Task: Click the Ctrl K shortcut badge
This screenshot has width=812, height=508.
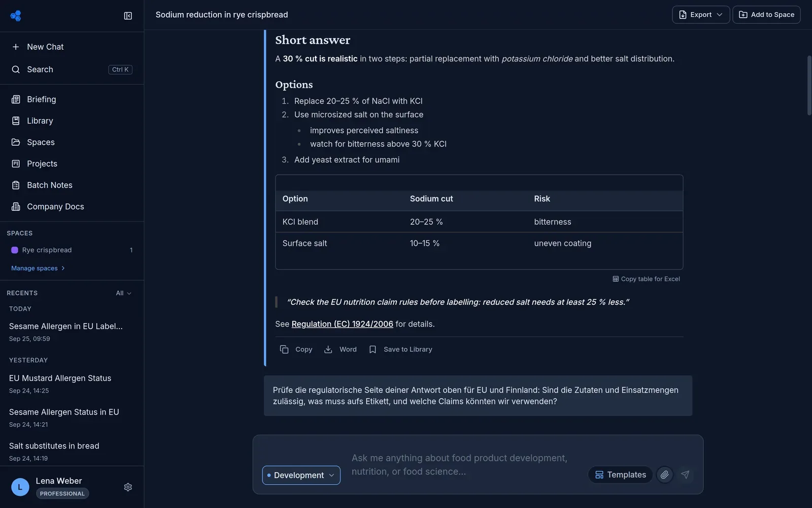Action: click(120, 70)
